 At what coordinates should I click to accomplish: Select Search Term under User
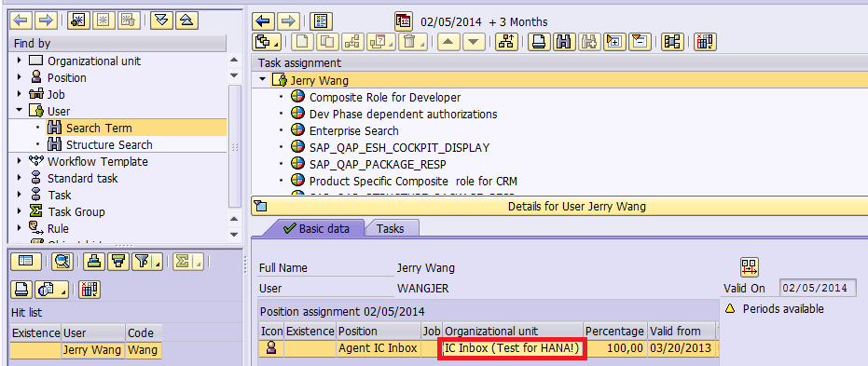(99, 129)
